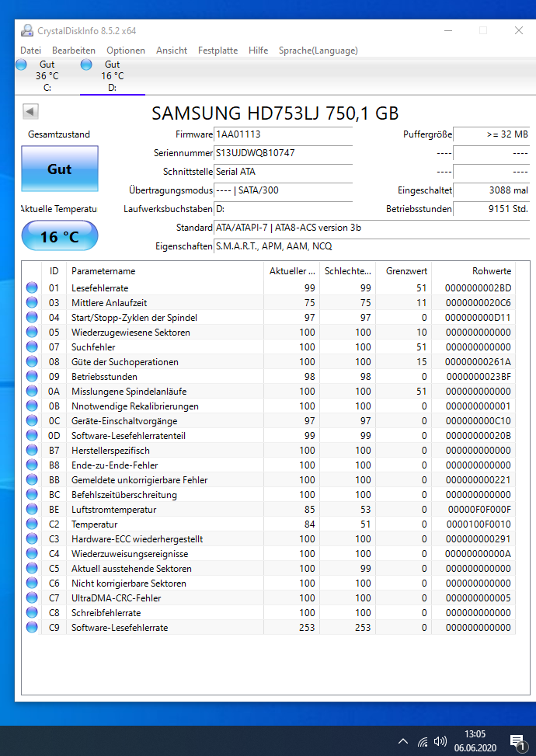536x756 pixels.
Task: Select the Lesefehlerrate parameter name
Action: pos(99,287)
